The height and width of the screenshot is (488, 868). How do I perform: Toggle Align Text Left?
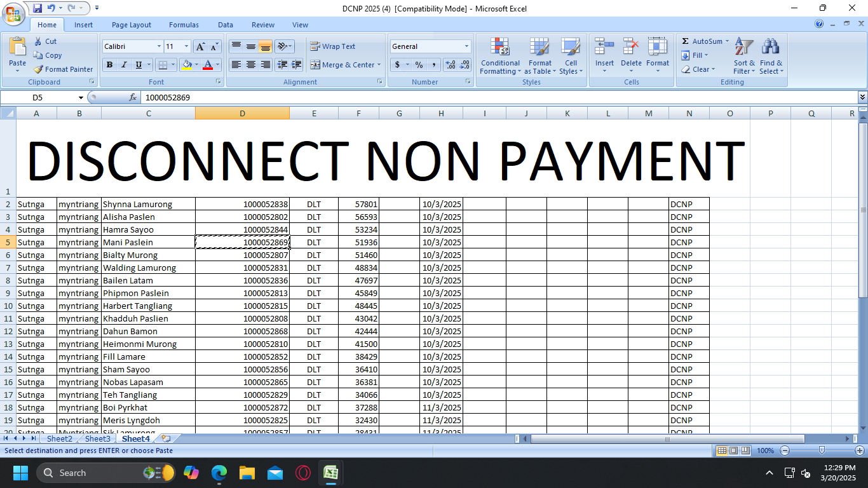(x=236, y=65)
